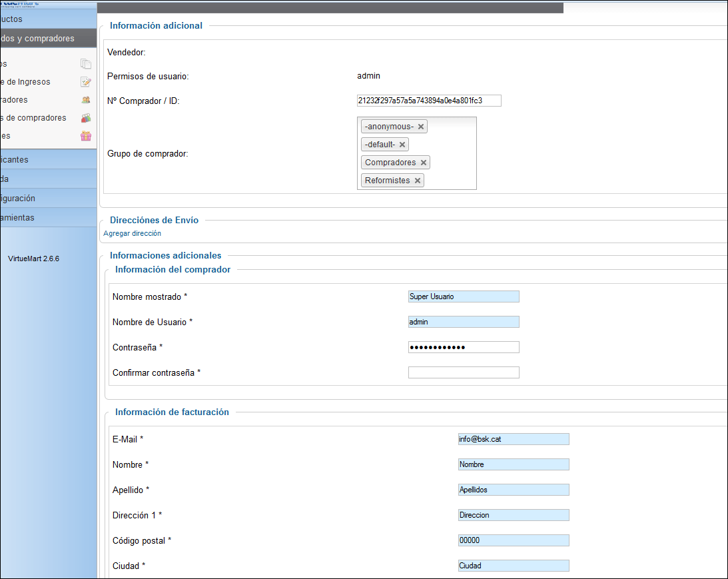728x579 pixels.
Task: Click the shopper groups icon in sidebar
Action: [x=85, y=118]
